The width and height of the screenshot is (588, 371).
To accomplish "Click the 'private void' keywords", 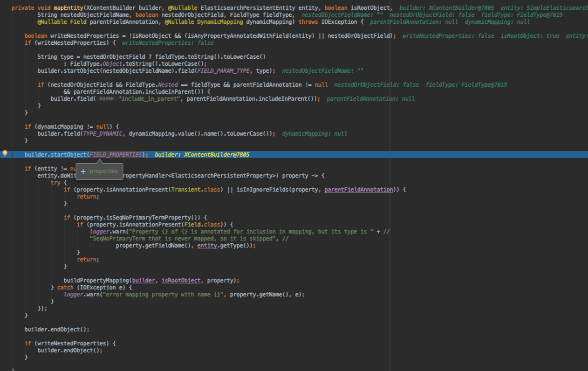I will [x=31, y=8].
